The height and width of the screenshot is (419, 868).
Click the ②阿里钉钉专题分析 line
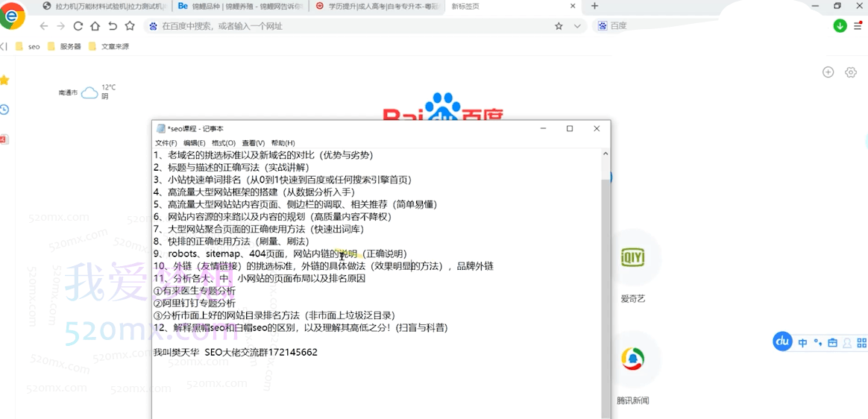(195, 303)
